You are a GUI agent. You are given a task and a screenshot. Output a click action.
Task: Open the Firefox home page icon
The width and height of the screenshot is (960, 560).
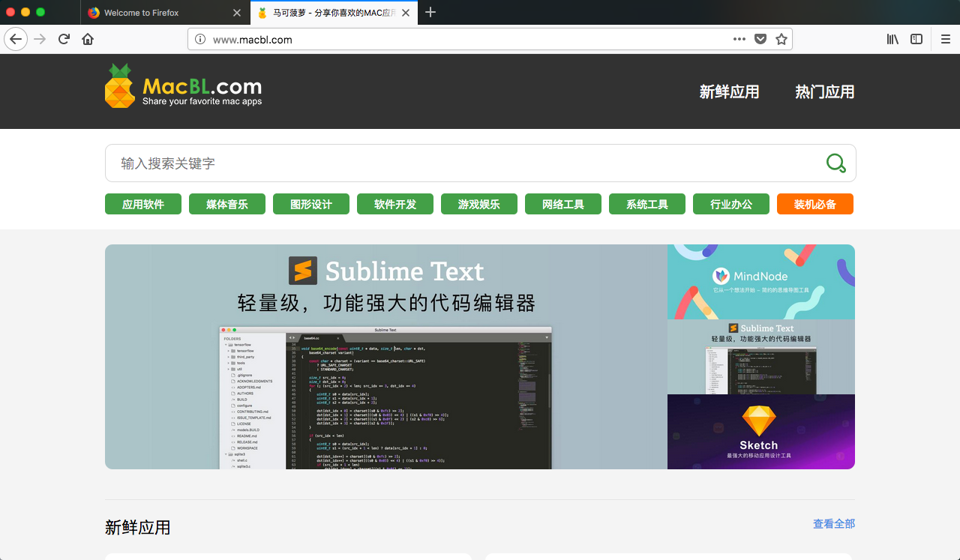88,39
